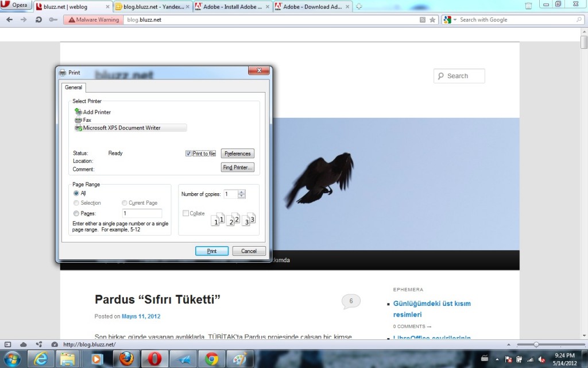Click the Malware Warning badge
The height and width of the screenshot is (368, 588).
click(94, 20)
